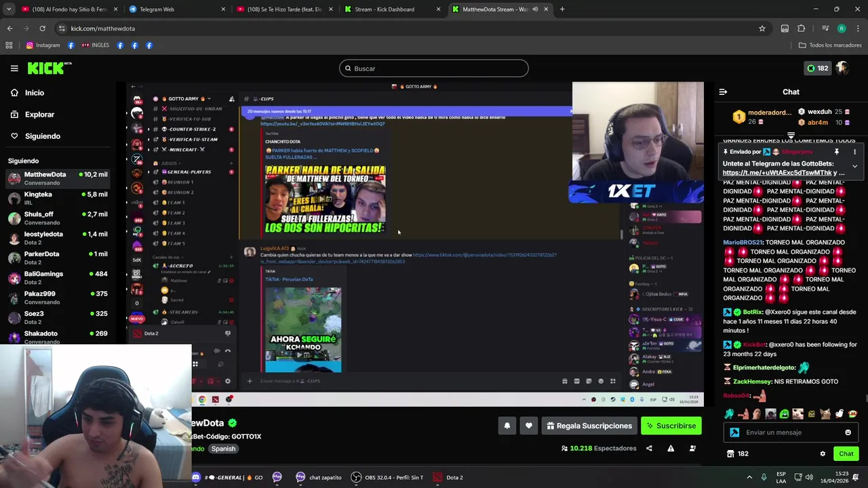
Task: Open a new browser tab
Action: point(562,9)
